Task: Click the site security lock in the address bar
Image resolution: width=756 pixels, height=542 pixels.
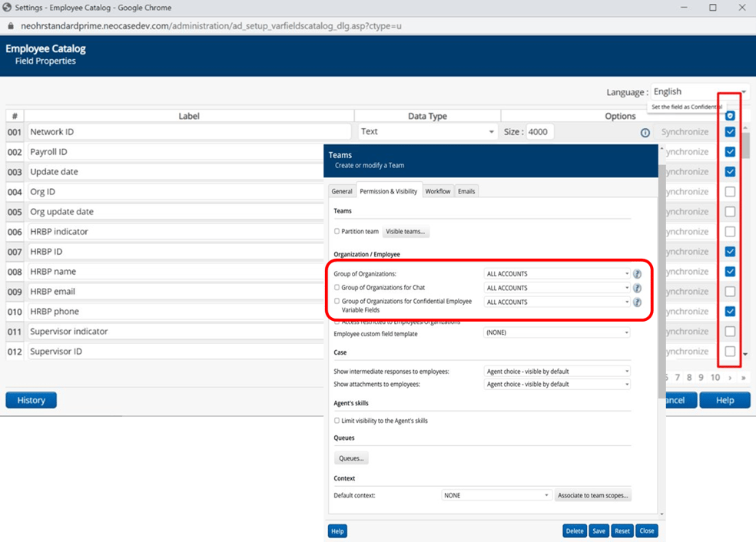Action: [9, 25]
